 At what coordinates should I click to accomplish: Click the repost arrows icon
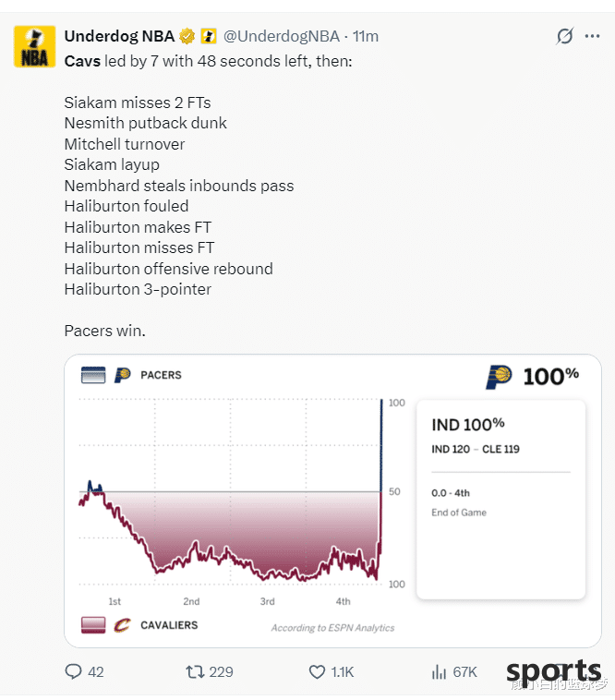point(195,671)
